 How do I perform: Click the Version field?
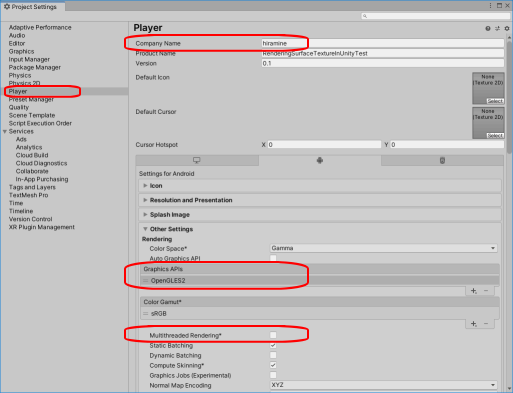coord(383,63)
